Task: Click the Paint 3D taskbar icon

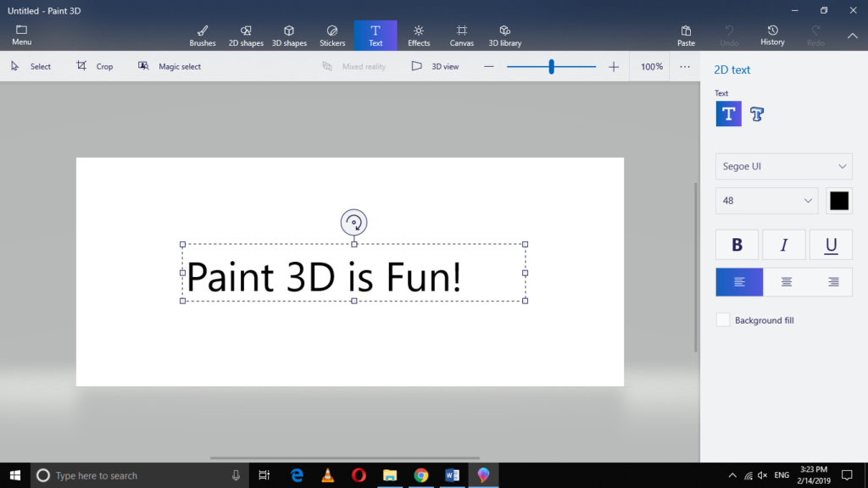Action: tap(483, 475)
